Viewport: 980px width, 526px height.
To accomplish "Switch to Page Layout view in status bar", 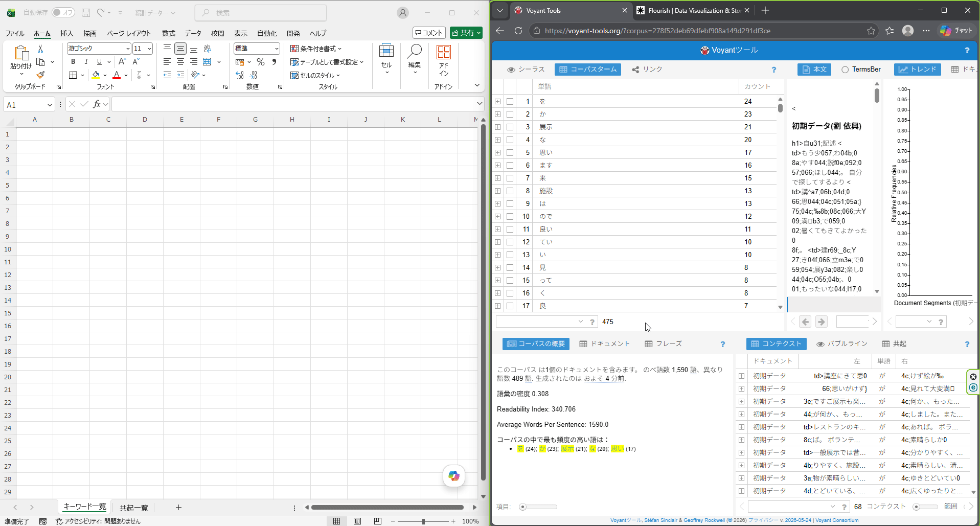I will [357, 521].
